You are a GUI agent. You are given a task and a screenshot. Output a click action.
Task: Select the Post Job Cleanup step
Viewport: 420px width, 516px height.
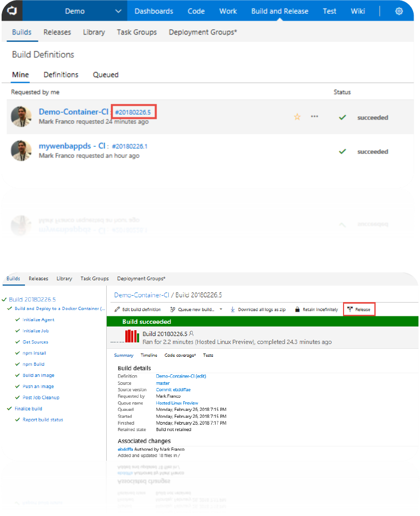(41, 398)
